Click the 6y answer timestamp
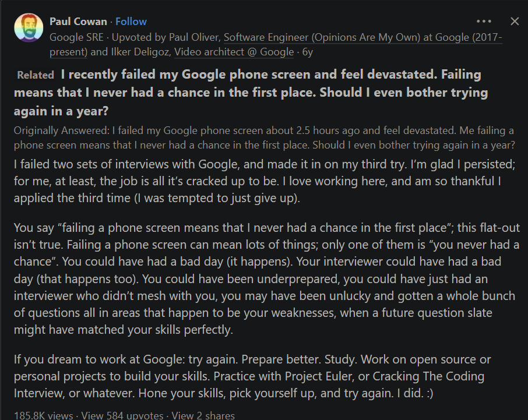 pyautogui.click(x=308, y=52)
